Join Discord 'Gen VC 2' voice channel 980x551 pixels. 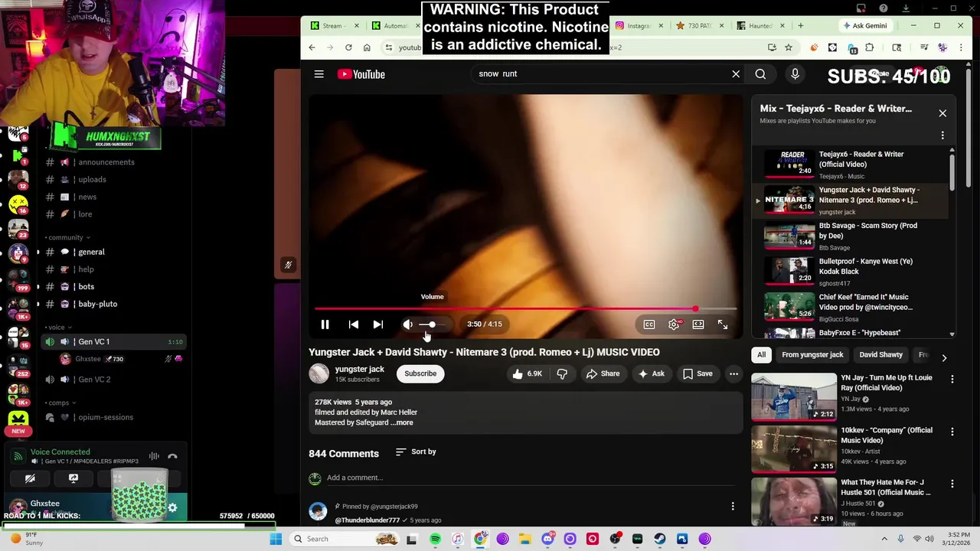[x=94, y=380]
